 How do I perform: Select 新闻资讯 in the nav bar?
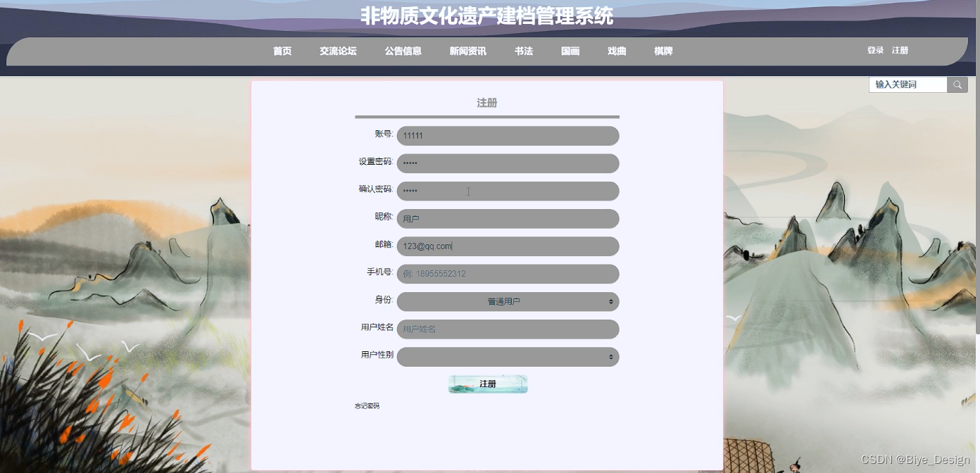point(467,51)
